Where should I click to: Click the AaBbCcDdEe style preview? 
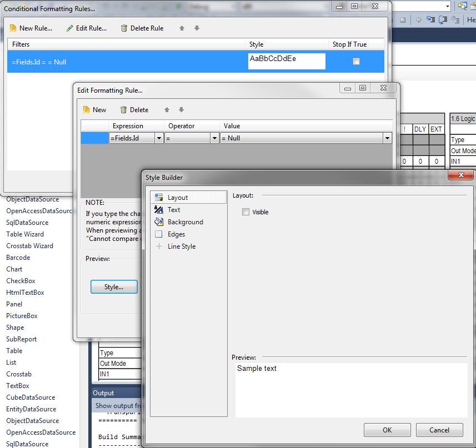click(x=287, y=61)
